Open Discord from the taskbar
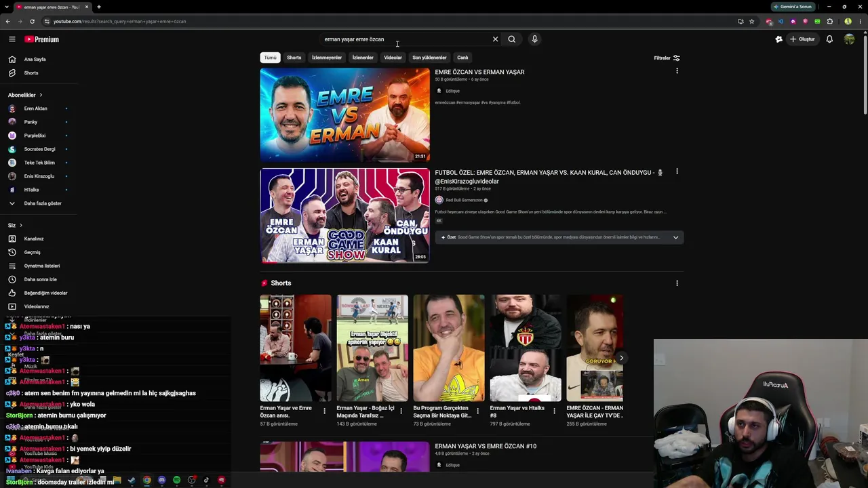 [161, 481]
